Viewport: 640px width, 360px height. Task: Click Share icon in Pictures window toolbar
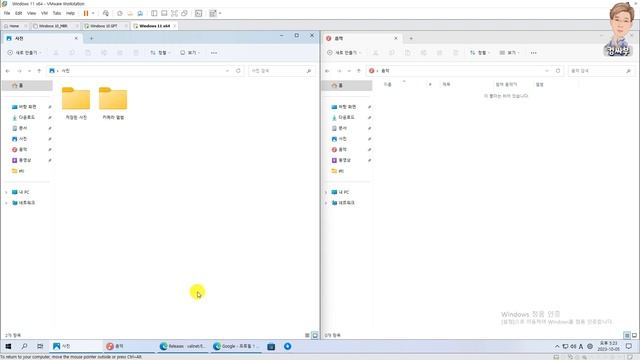pyautogui.click(x=120, y=53)
